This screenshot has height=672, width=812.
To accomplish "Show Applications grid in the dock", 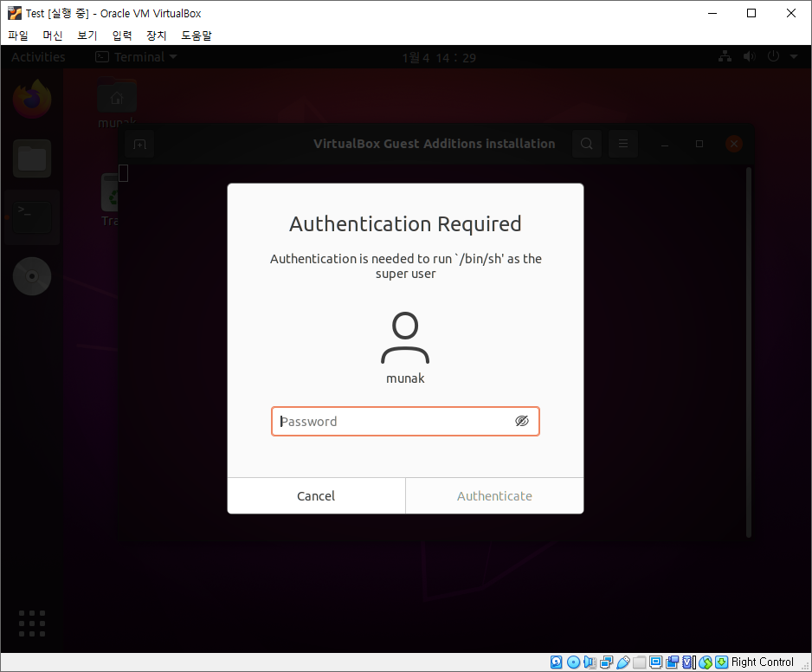I will point(32,624).
